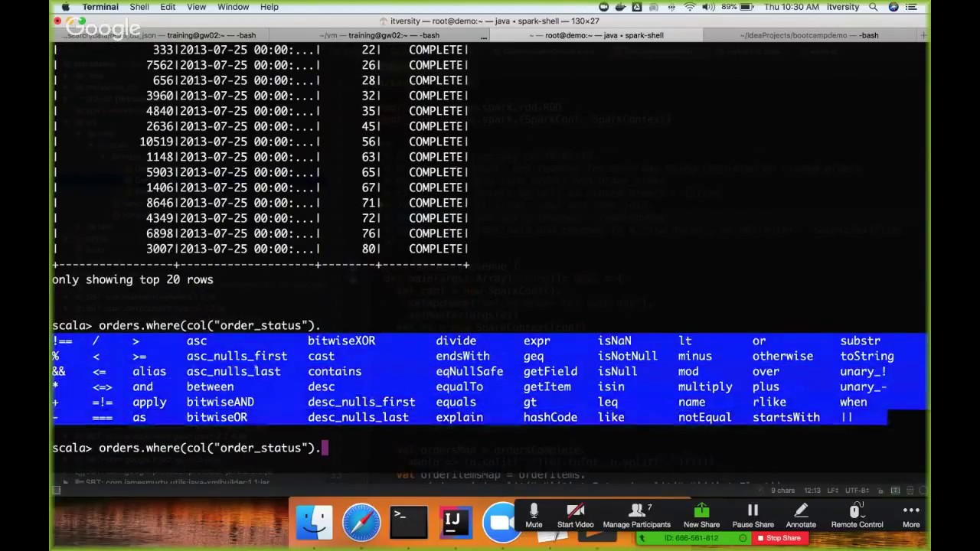Click 'getField' in completion list
980x551 pixels.
pos(550,371)
